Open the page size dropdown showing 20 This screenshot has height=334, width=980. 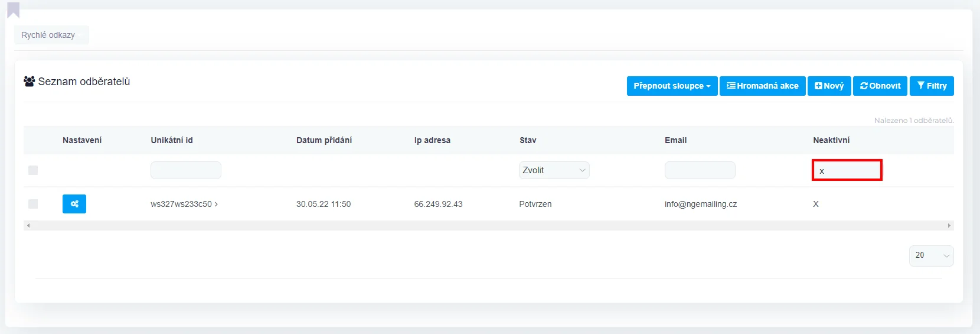point(931,255)
